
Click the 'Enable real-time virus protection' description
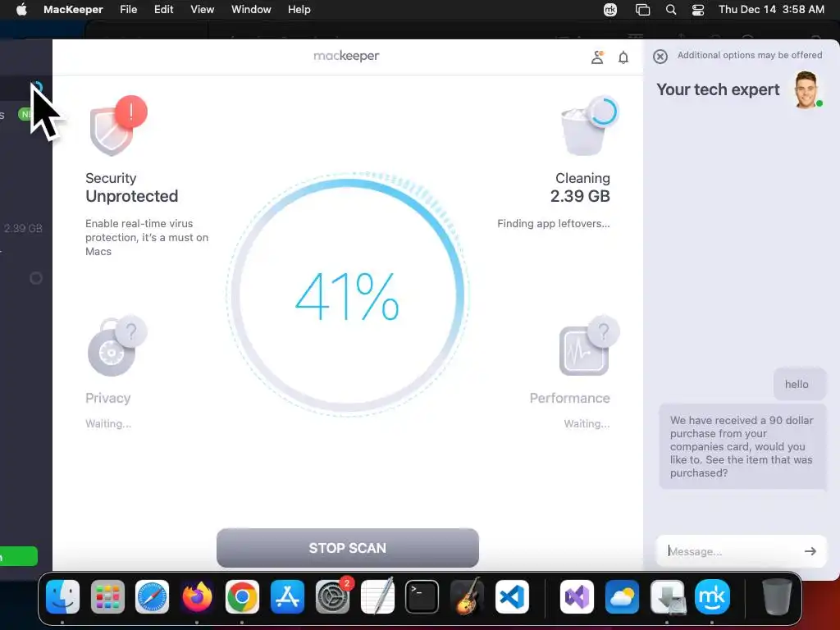[147, 237]
